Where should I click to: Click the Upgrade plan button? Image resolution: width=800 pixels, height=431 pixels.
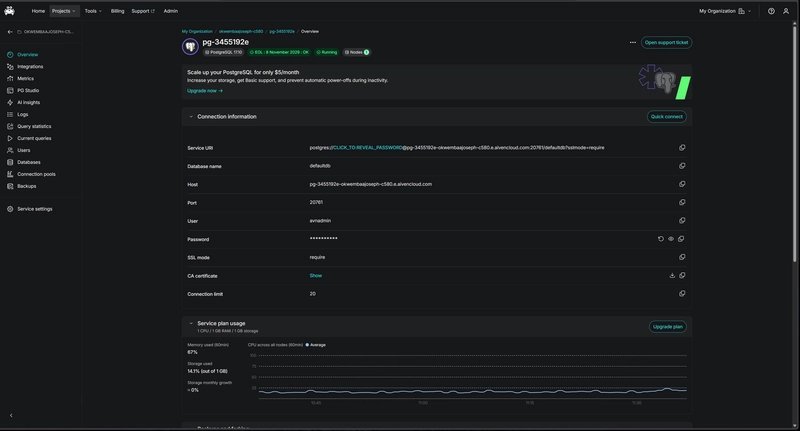(x=667, y=327)
